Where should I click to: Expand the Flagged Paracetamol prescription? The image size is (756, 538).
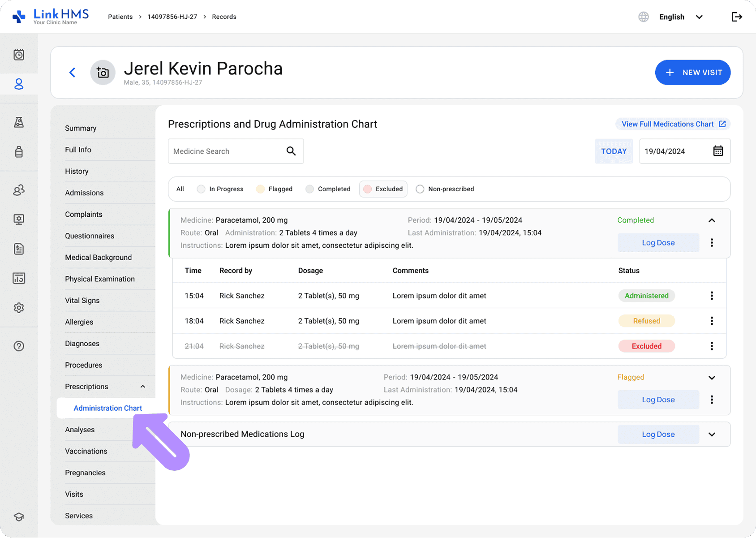[711, 378]
